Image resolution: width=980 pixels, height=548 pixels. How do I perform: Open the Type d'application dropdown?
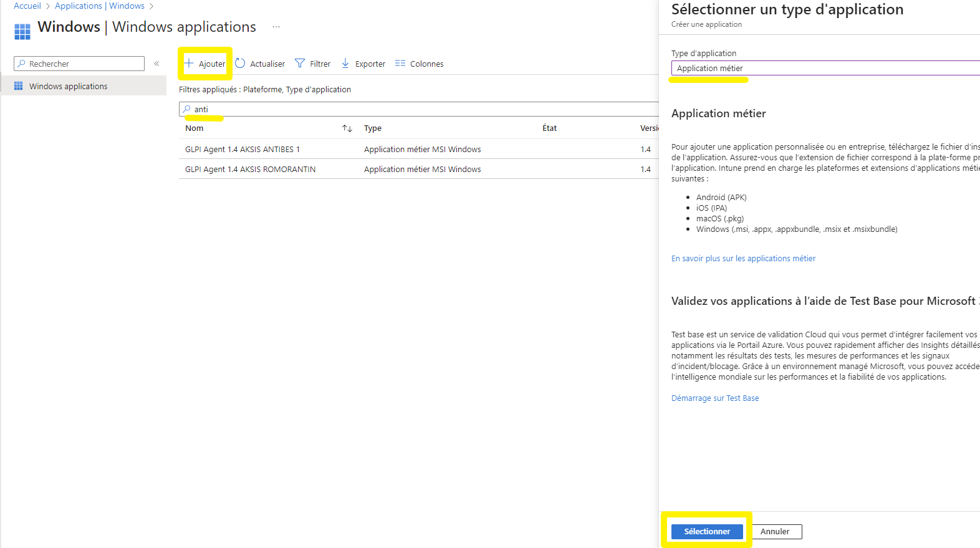click(x=825, y=68)
